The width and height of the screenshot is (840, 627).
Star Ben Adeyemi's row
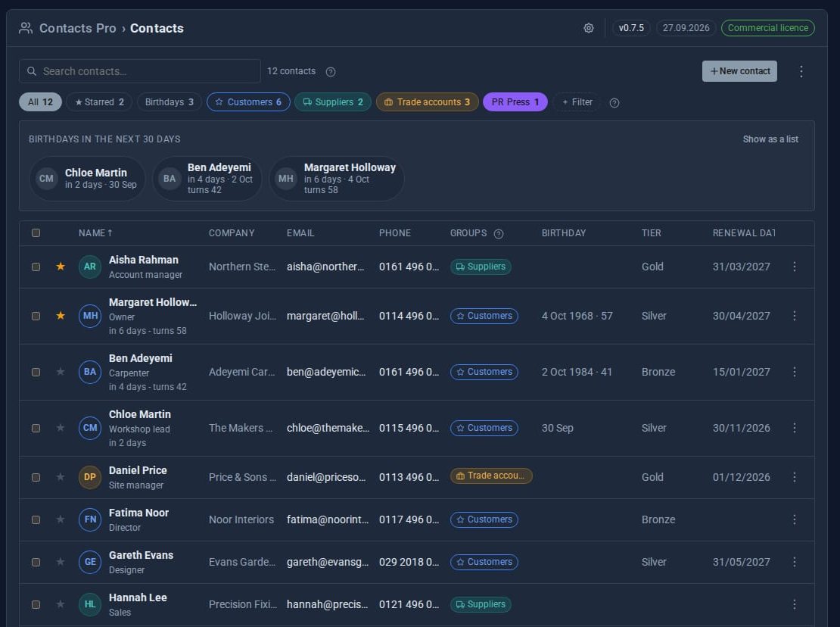61,371
